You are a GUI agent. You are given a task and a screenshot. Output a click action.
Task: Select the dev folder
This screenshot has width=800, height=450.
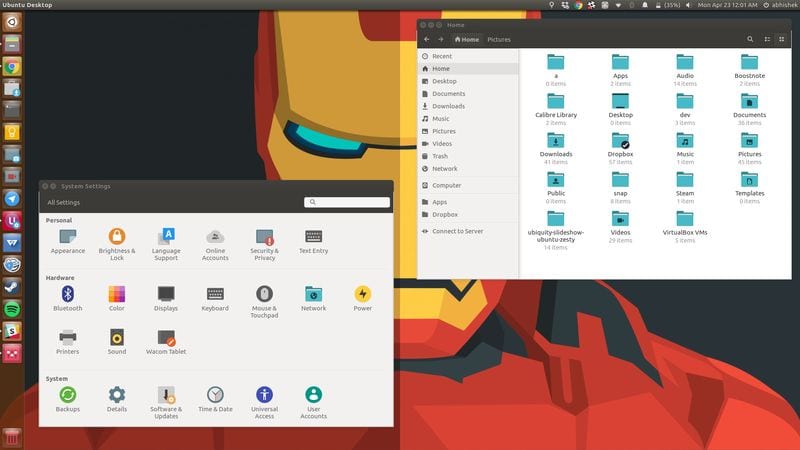(685, 109)
